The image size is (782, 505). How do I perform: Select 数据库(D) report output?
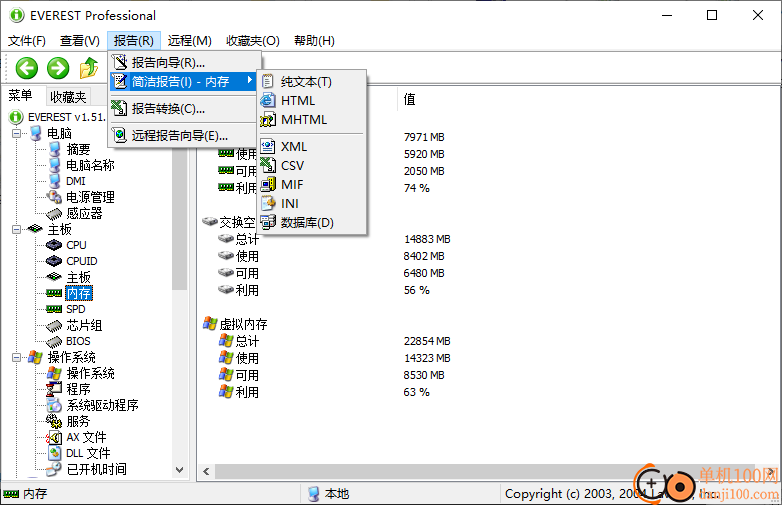click(312, 222)
